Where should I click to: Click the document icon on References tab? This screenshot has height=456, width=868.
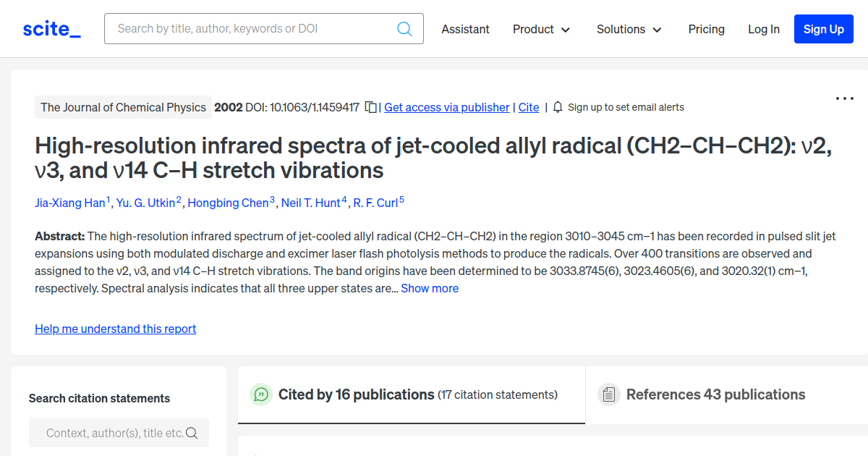(609, 394)
